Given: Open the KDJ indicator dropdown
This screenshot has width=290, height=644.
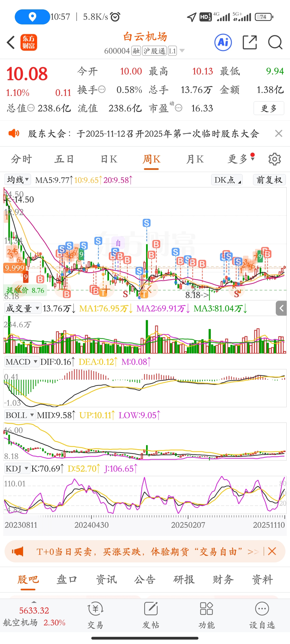Looking at the screenshot, I should 17,469.
